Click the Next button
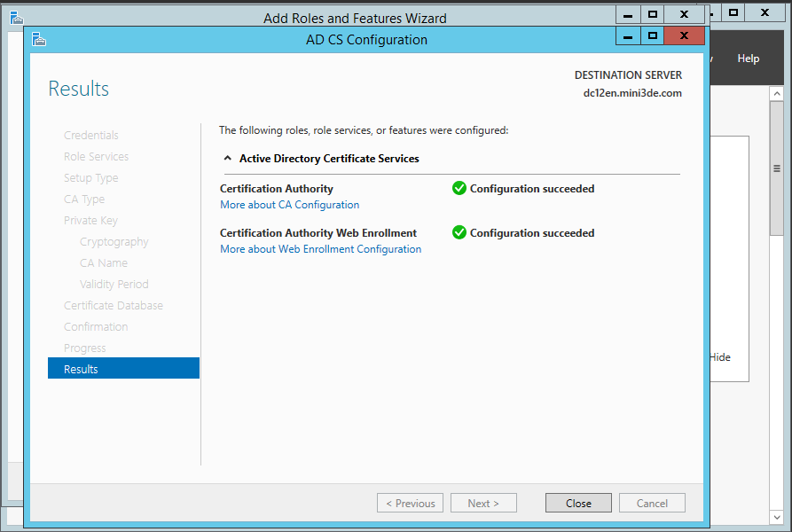Image resolution: width=792 pixels, height=532 pixels. pos(483,504)
